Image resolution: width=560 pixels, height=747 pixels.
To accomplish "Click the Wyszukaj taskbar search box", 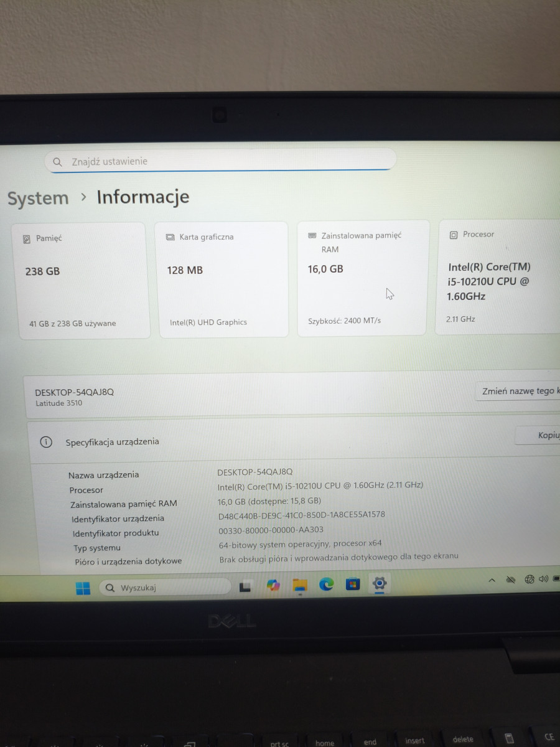I will pyautogui.click(x=165, y=587).
